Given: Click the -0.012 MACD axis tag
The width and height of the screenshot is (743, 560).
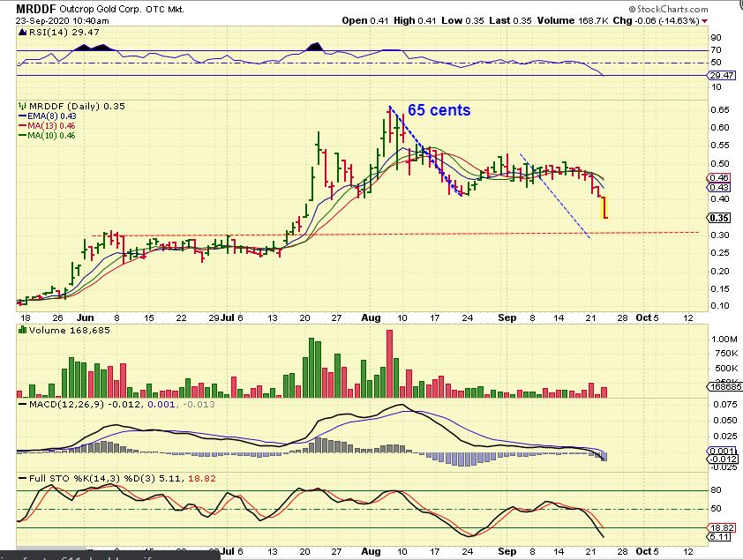Looking at the screenshot, I should (x=723, y=459).
